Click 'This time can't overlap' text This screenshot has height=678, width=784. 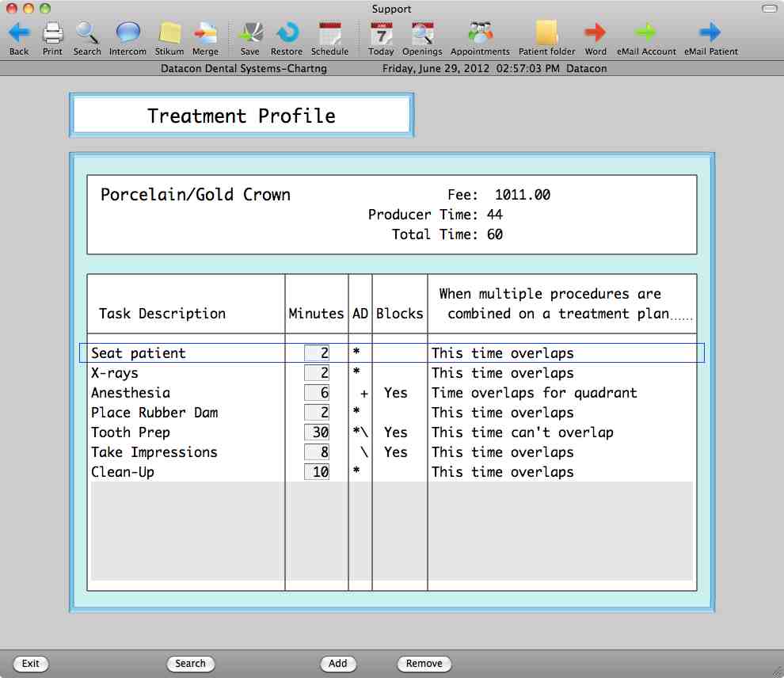coord(523,432)
